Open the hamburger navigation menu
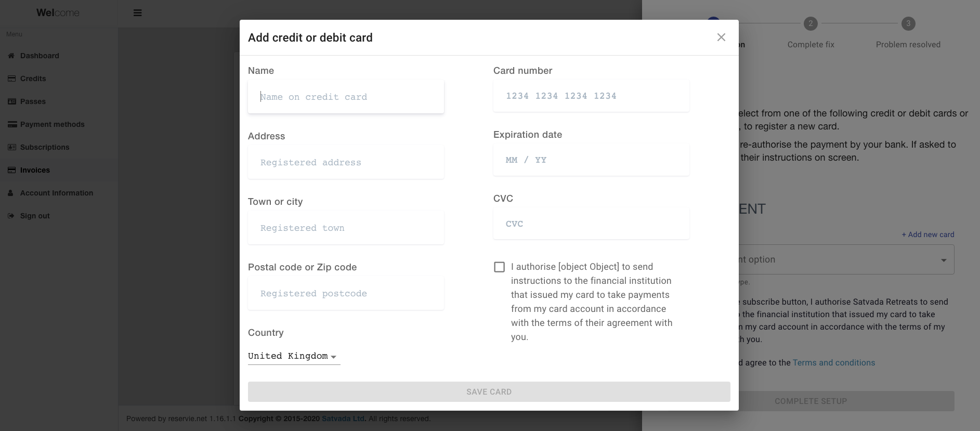 tap(137, 12)
